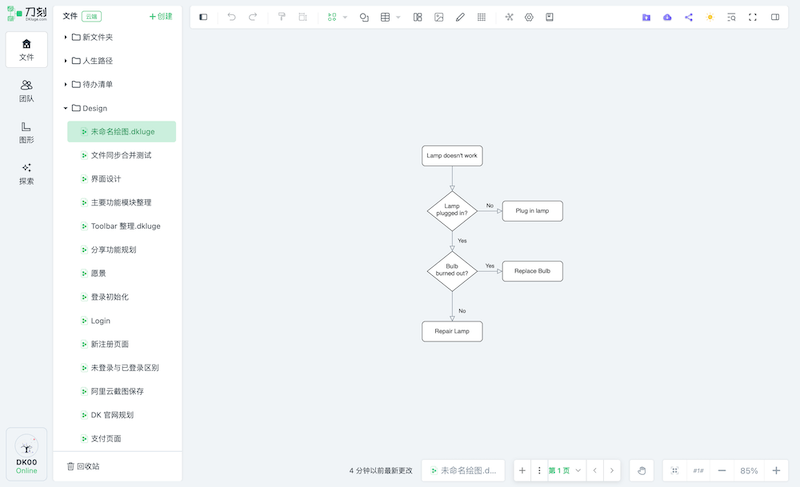Select the pencil drawing tool

(460, 17)
